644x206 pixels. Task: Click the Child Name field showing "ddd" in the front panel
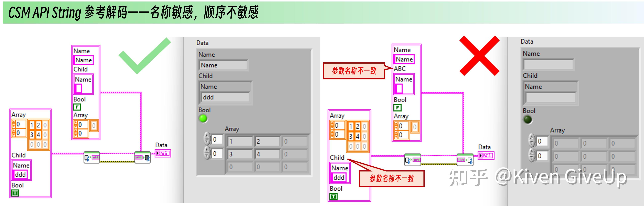(x=225, y=97)
